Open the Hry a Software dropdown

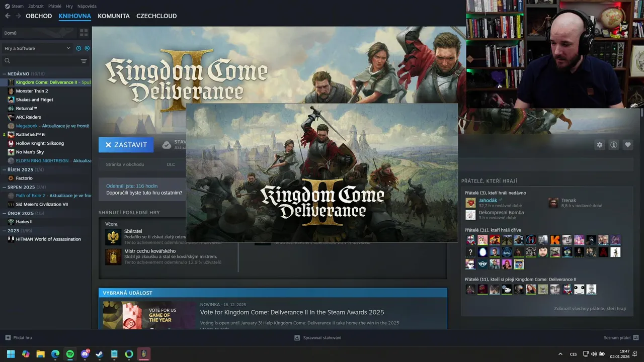pos(37,48)
